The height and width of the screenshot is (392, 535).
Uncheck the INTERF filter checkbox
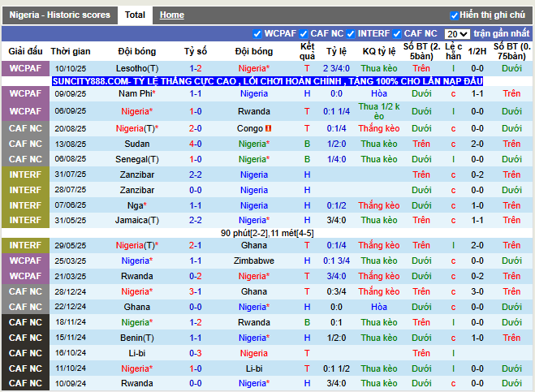(350, 34)
